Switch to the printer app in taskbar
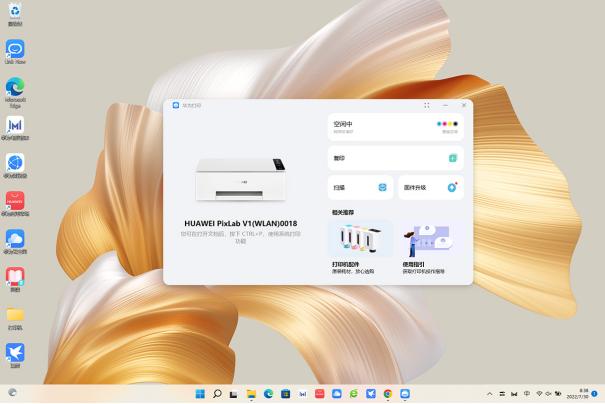This screenshot has height=404, width=605. (405, 394)
